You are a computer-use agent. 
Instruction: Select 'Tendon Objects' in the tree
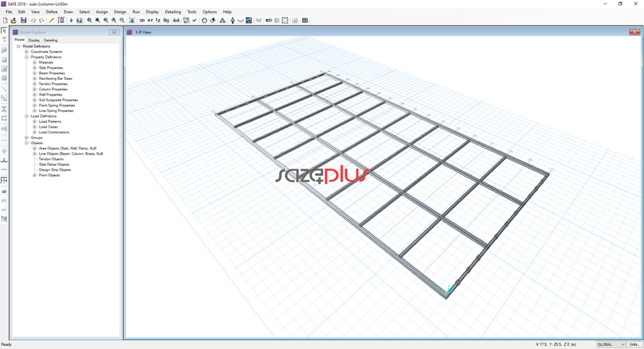51,159
